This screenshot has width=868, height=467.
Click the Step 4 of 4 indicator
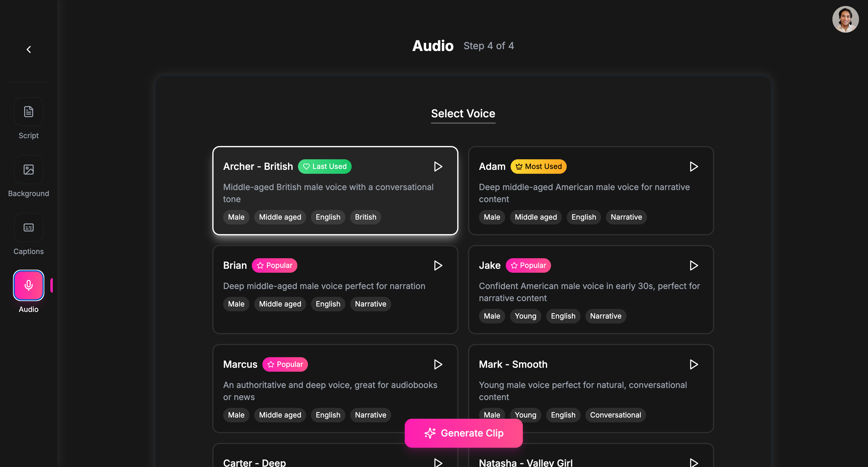point(489,46)
